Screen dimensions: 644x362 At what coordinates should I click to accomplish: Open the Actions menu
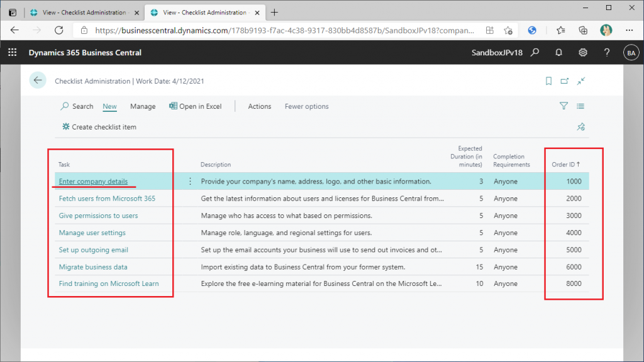tap(260, 106)
